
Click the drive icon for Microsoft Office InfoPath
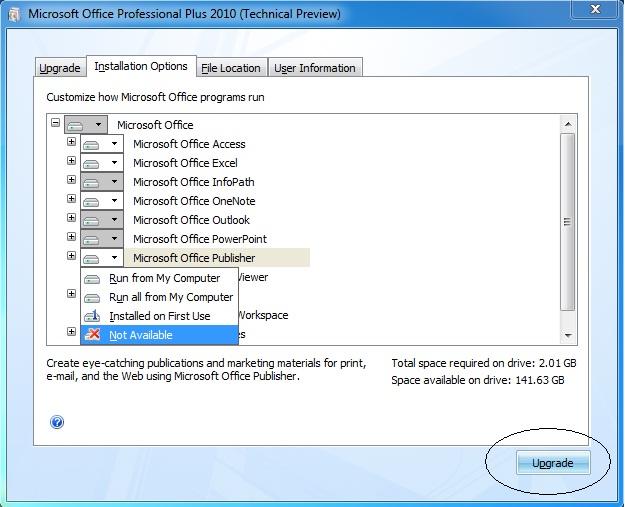(x=91, y=183)
